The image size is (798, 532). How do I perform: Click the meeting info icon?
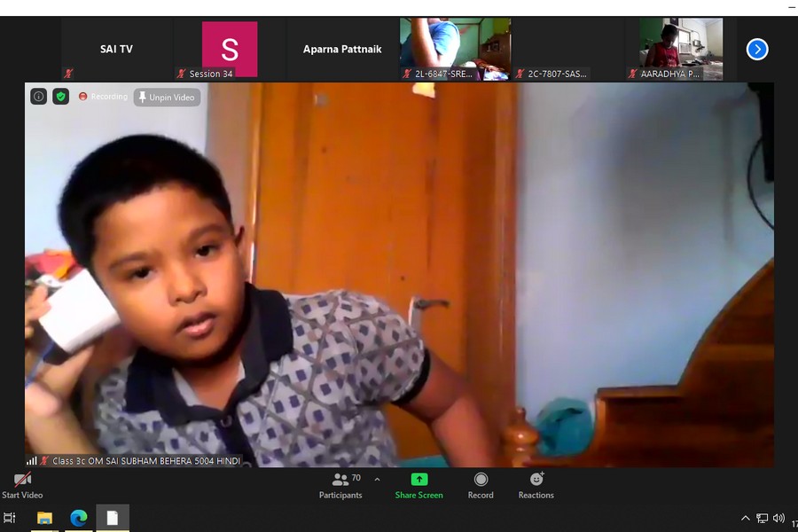pos(39,97)
